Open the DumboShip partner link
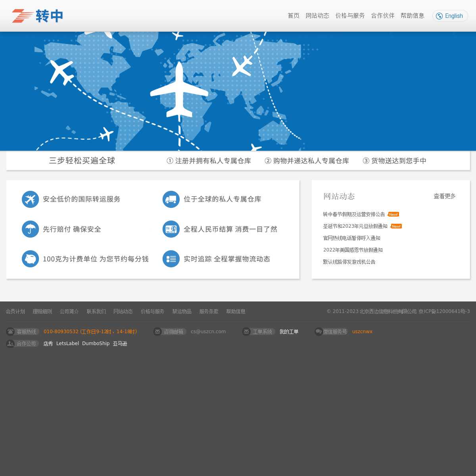 pyautogui.click(x=96, y=344)
